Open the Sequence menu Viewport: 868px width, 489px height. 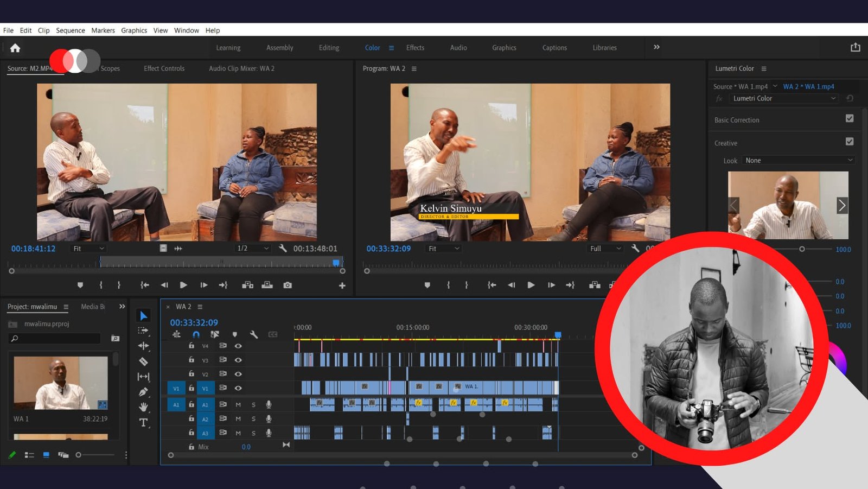click(71, 30)
